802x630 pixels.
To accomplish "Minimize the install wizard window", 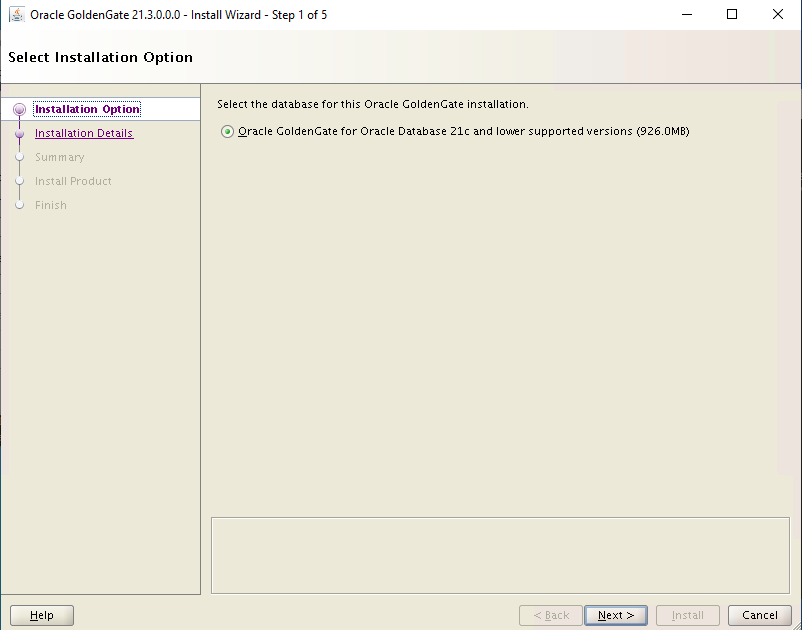I will (x=687, y=14).
